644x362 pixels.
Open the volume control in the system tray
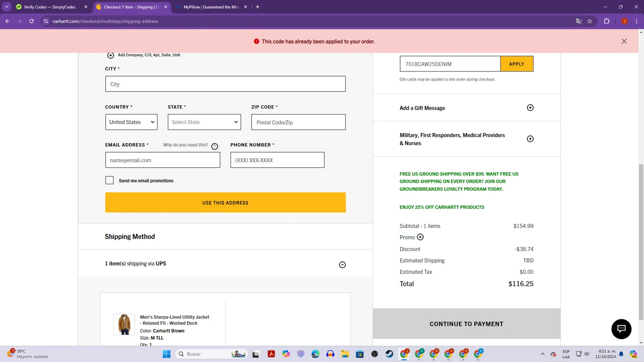[x=586, y=354]
